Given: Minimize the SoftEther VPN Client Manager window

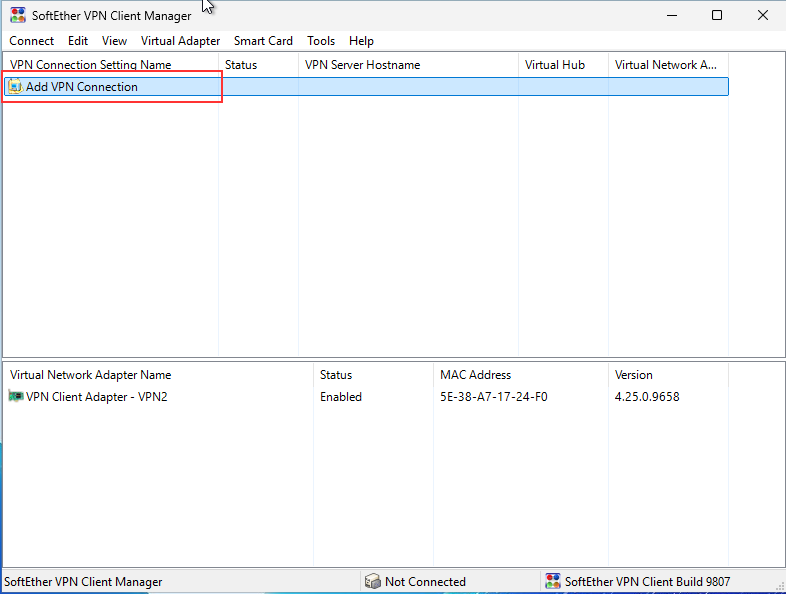Looking at the screenshot, I should pos(672,15).
